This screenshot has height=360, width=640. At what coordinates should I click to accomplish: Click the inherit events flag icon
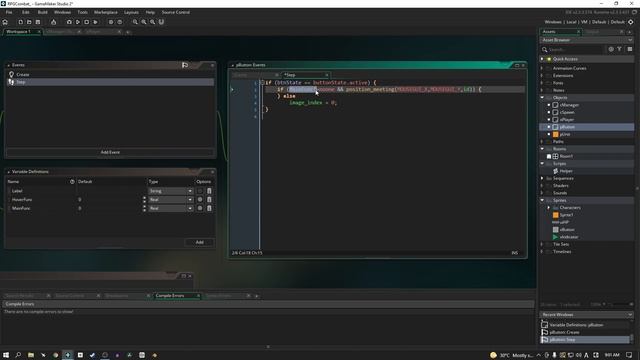pyautogui.click(x=185, y=65)
